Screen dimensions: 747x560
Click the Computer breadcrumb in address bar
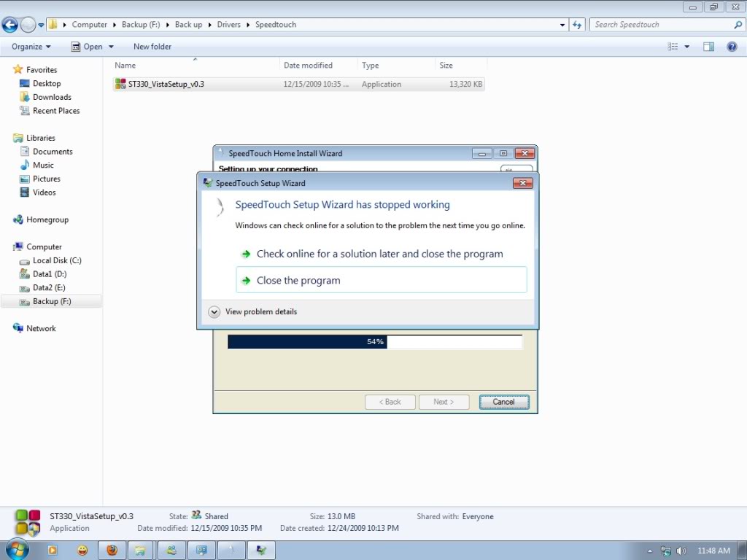(x=90, y=25)
